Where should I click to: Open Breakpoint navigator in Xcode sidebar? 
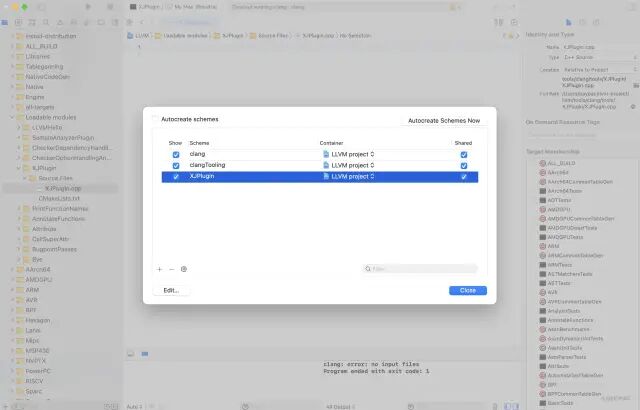pos(101,22)
